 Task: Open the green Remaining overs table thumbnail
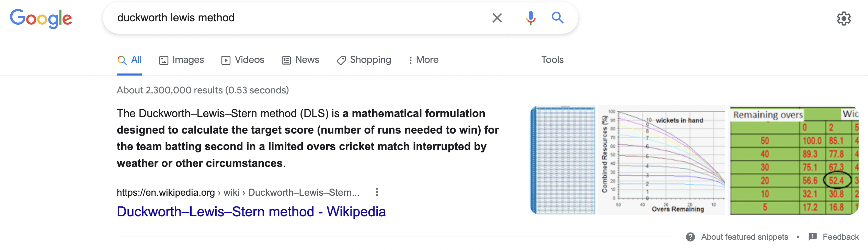point(794,160)
